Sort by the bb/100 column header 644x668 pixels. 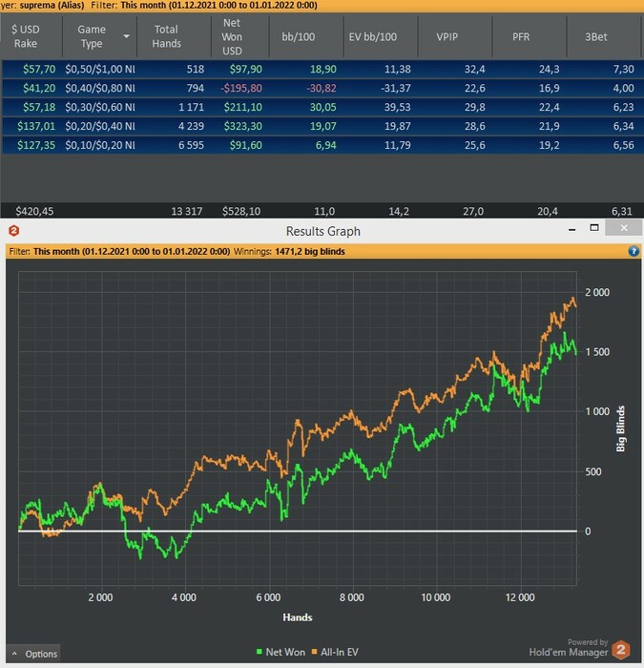point(298,37)
